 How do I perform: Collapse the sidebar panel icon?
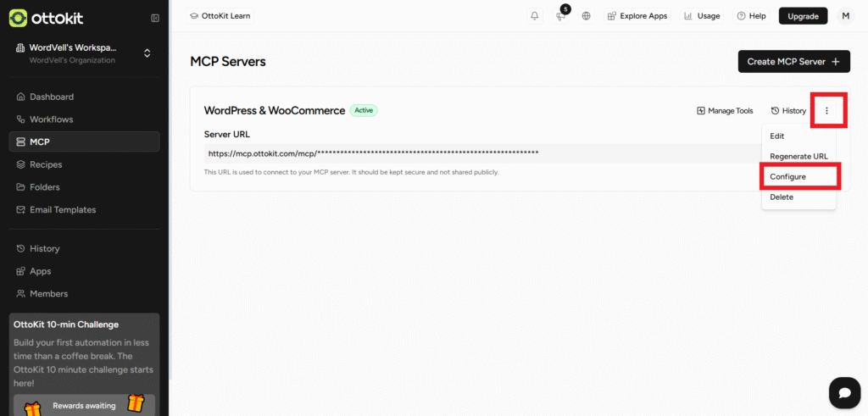(x=155, y=19)
